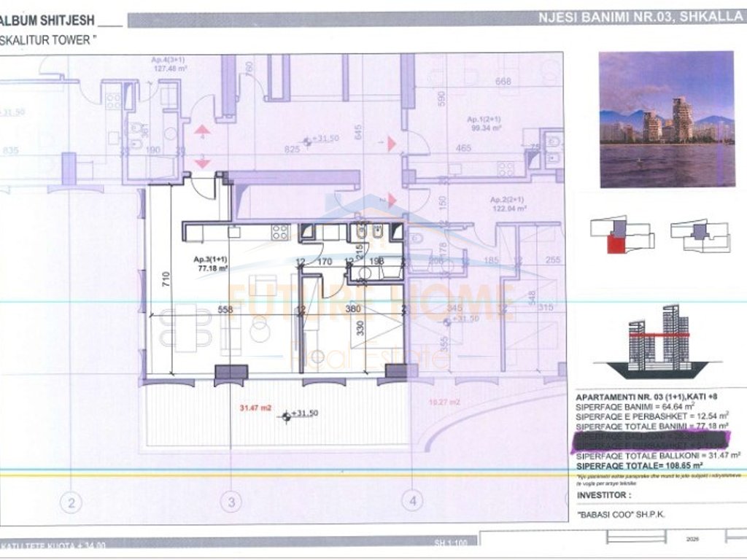Click the '668' dimension in apartment 1

coord(503,81)
